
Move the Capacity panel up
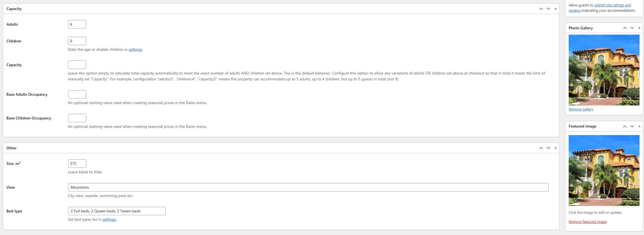coord(541,8)
